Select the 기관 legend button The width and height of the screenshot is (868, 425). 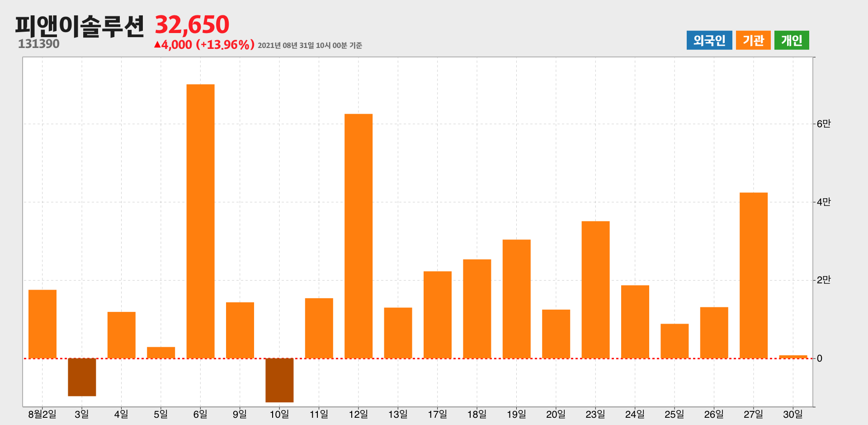(753, 40)
